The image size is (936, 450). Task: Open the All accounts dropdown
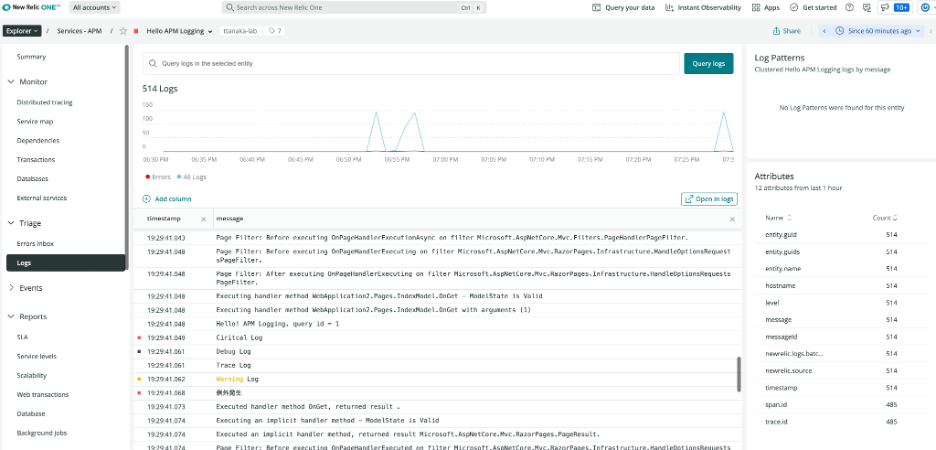point(92,7)
